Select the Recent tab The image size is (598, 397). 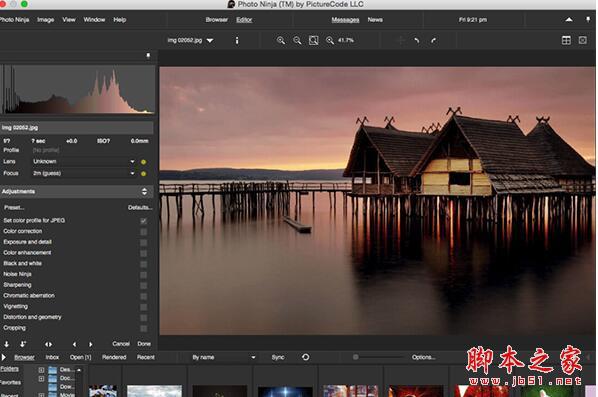(x=146, y=357)
